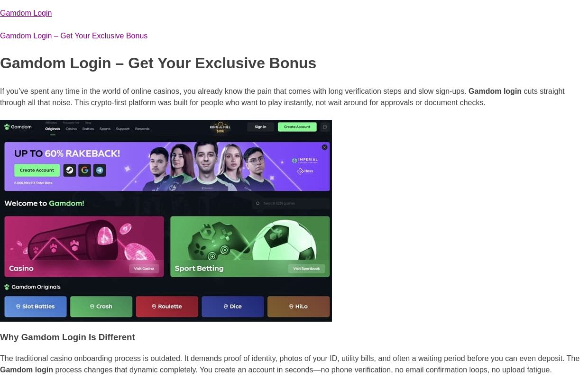Open the Casino nav tab
Screen dimensions: 588x379
[x=71, y=129]
